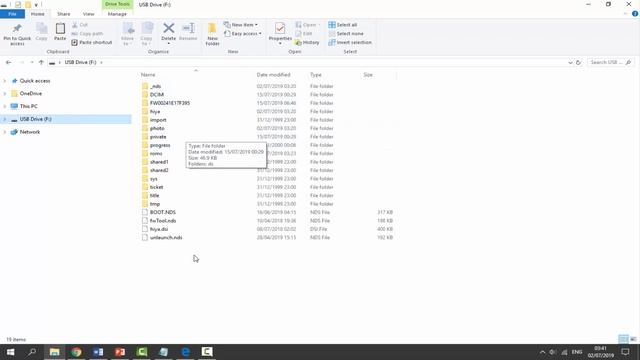Select OneDrive in navigation pane
640x360 pixels.
31,93
